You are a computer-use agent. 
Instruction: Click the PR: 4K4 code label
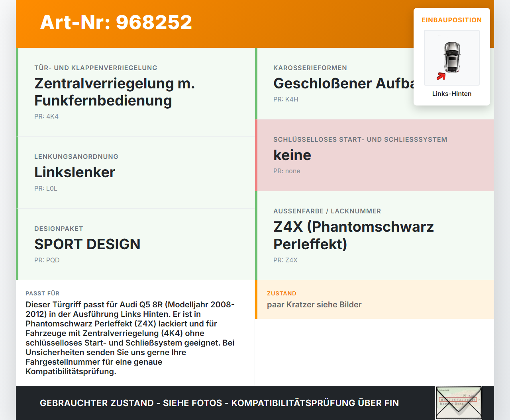pyautogui.click(x=46, y=117)
